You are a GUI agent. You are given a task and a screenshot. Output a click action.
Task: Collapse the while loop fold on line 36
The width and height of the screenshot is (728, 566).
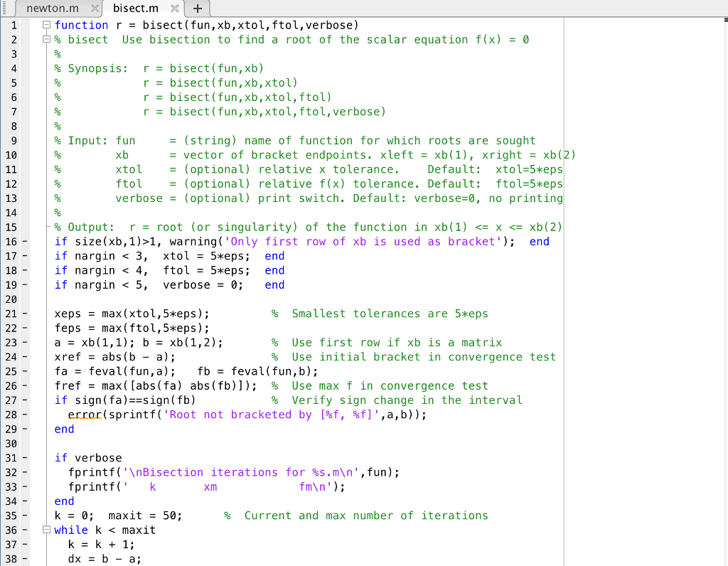point(46,530)
